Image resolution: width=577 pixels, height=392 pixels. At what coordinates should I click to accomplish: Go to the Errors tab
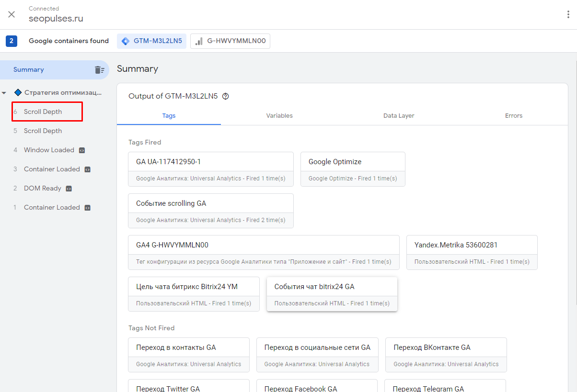click(513, 116)
